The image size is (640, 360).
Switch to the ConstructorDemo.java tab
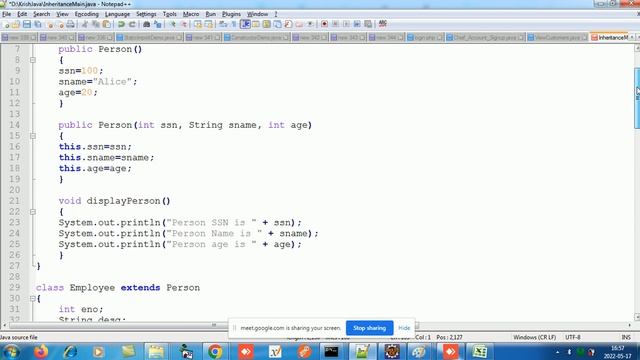pyautogui.click(x=256, y=38)
